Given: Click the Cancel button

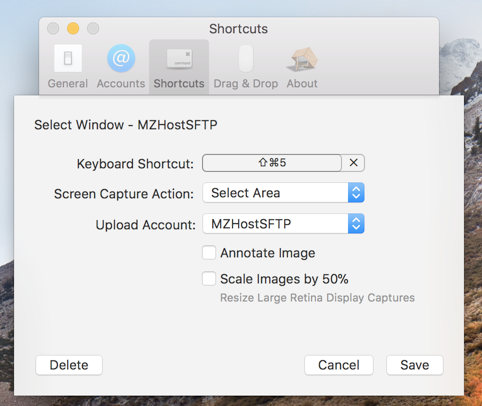Looking at the screenshot, I should [339, 365].
